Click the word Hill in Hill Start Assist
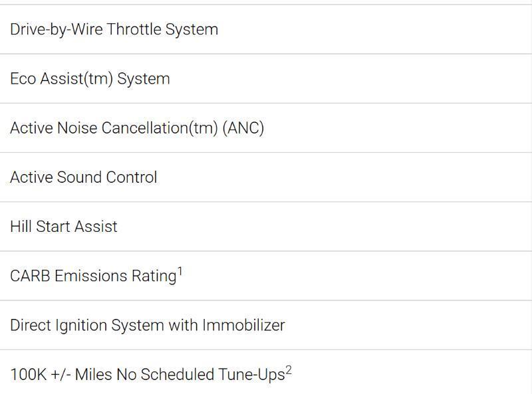This screenshot has width=532, height=394. click(21, 227)
